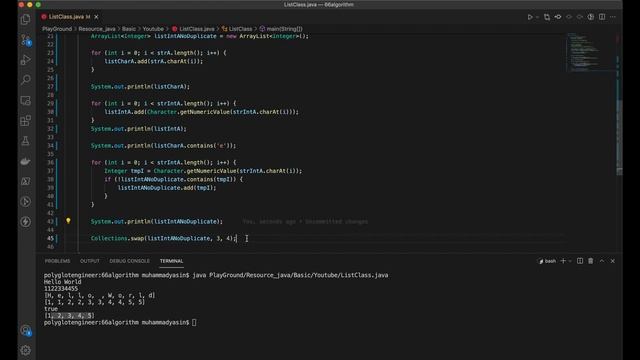Create a new terminal with plus icon
640x360 pixels.
(x=563, y=261)
